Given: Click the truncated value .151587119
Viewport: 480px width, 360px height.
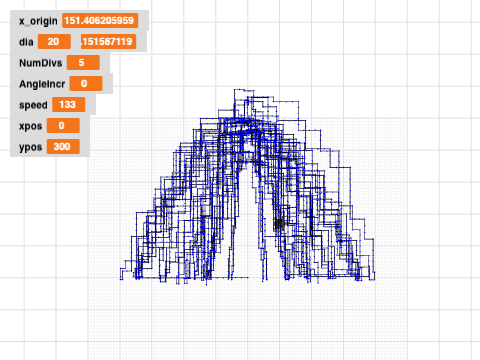Looking at the screenshot, I should pos(108,42).
